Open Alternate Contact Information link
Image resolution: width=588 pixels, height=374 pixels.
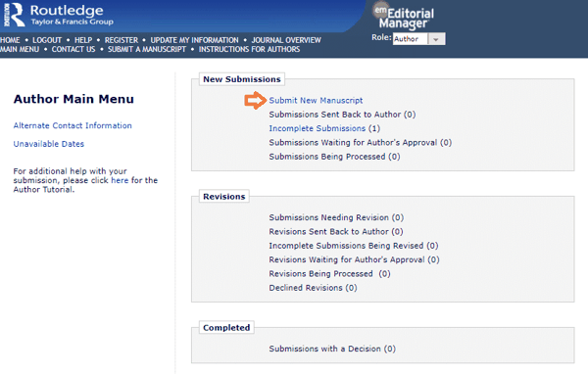pyautogui.click(x=73, y=125)
